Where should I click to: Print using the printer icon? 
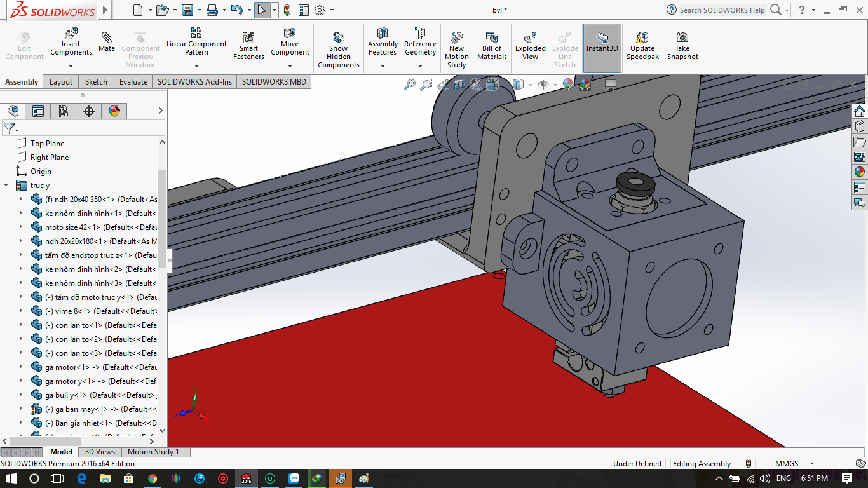tap(212, 10)
